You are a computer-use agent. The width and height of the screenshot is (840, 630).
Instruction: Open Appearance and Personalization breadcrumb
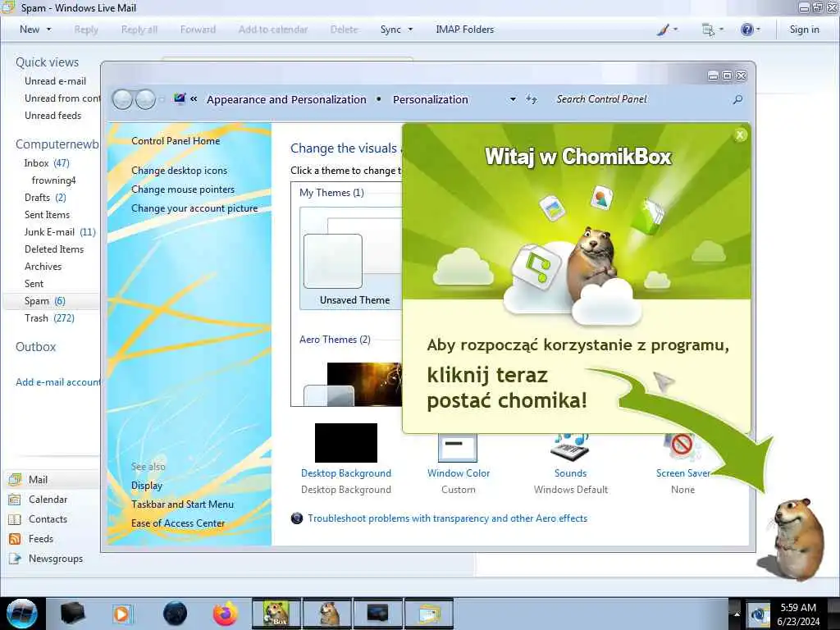tap(286, 99)
